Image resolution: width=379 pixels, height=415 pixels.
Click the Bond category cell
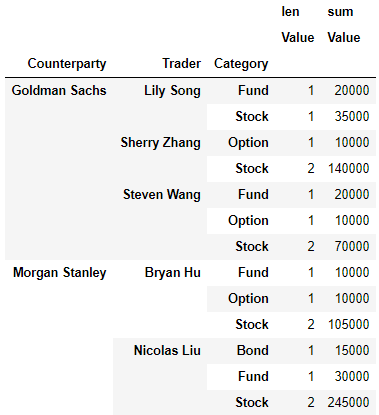tap(253, 350)
